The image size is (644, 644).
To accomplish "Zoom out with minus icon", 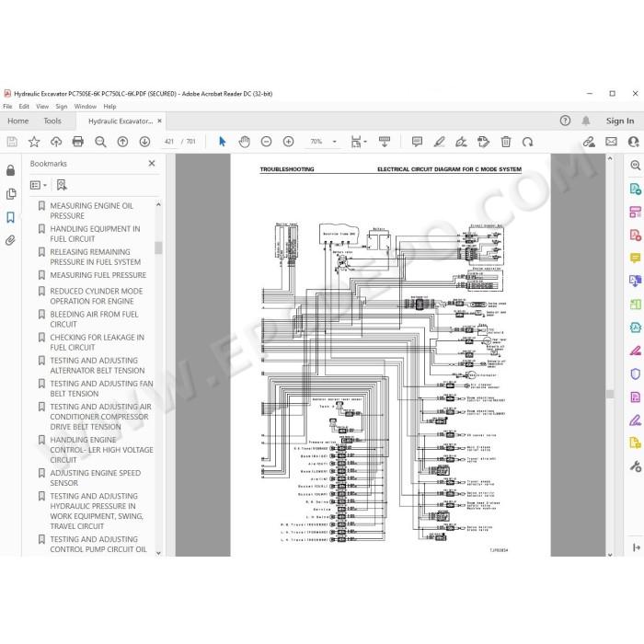I will 266,142.
